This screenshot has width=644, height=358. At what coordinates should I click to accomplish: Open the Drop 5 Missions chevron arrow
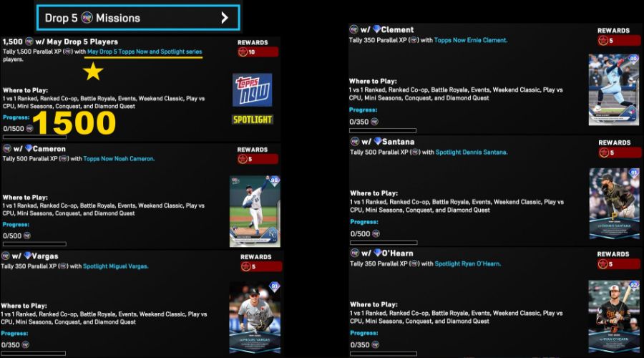click(x=224, y=18)
